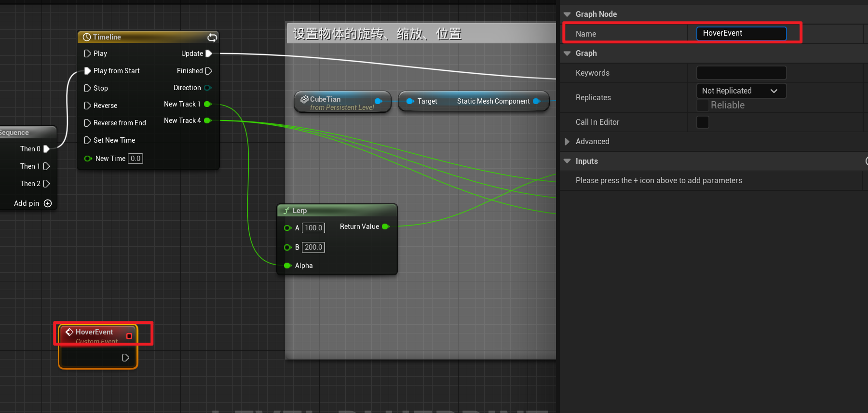Viewport: 868px width, 413px height.
Task: Click the Replicates property label
Action: point(593,97)
